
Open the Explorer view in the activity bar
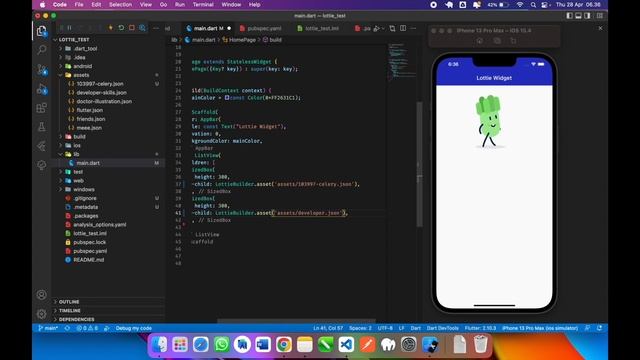point(41,31)
